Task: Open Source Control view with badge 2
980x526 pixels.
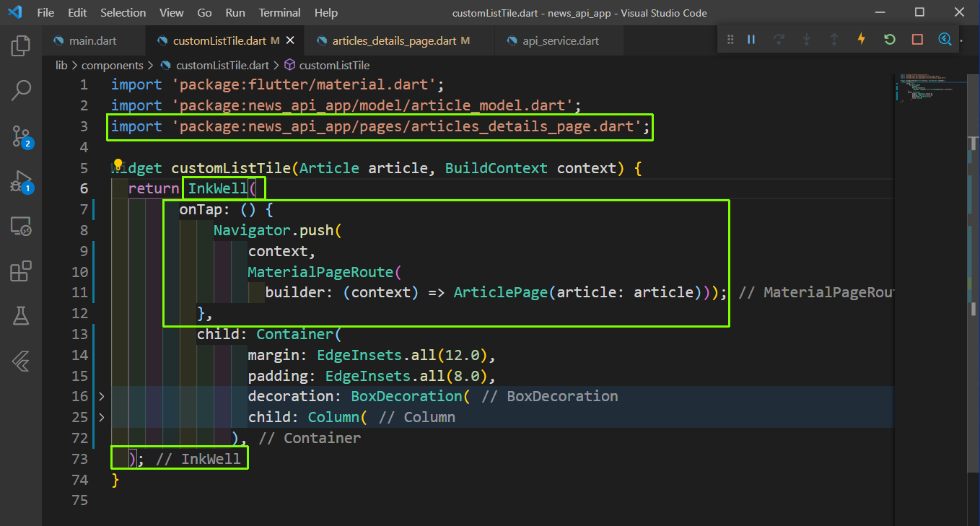Action: [21, 136]
